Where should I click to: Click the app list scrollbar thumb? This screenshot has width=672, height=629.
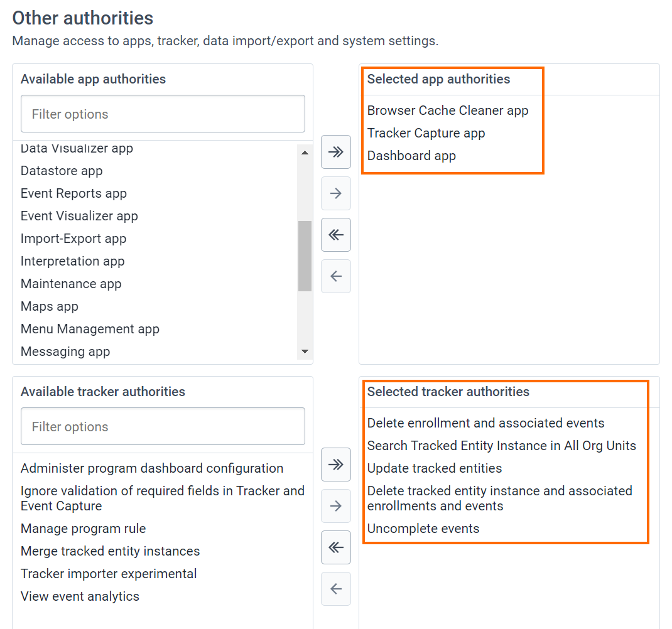(305, 255)
